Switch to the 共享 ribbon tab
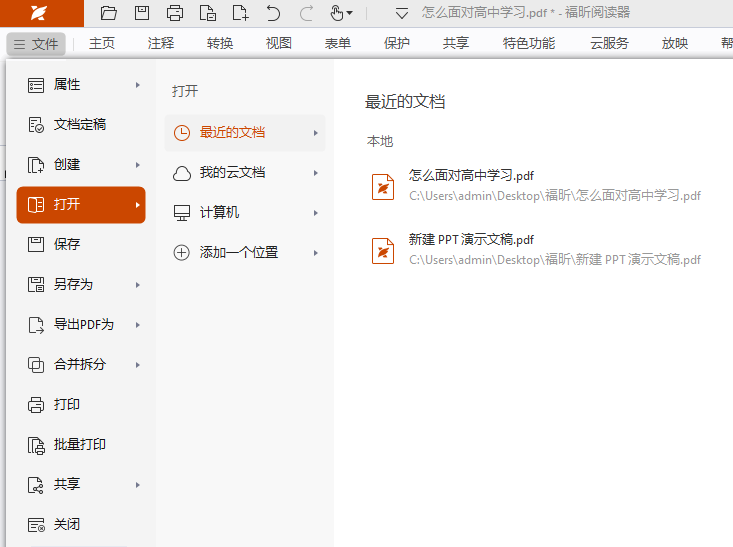Image resolution: width=733 pixels, height=547 pixels. 455,43
